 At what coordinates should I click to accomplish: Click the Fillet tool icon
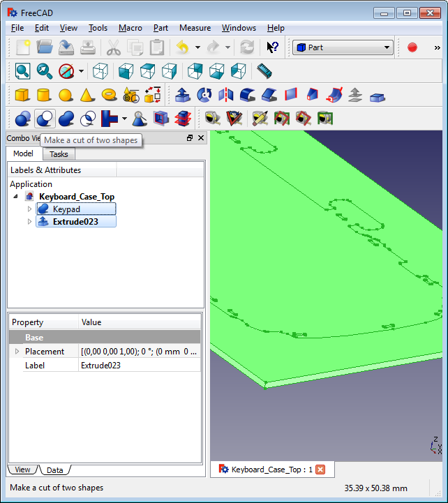[248, 95]
